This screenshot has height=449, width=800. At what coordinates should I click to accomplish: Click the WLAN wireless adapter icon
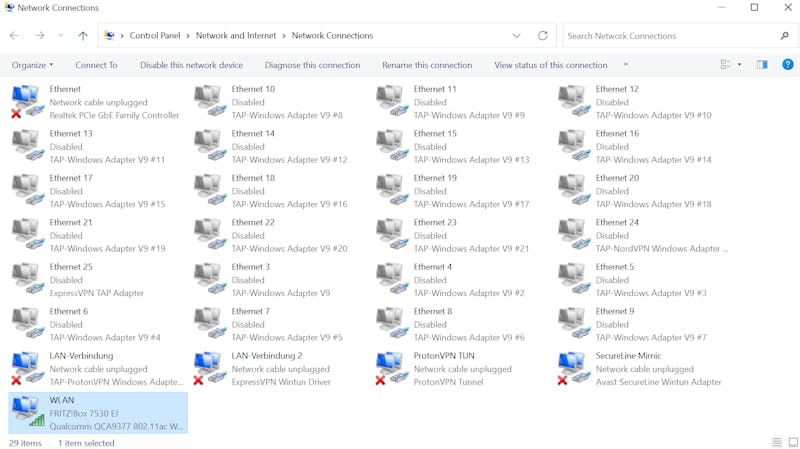click(x=28, y=412)
